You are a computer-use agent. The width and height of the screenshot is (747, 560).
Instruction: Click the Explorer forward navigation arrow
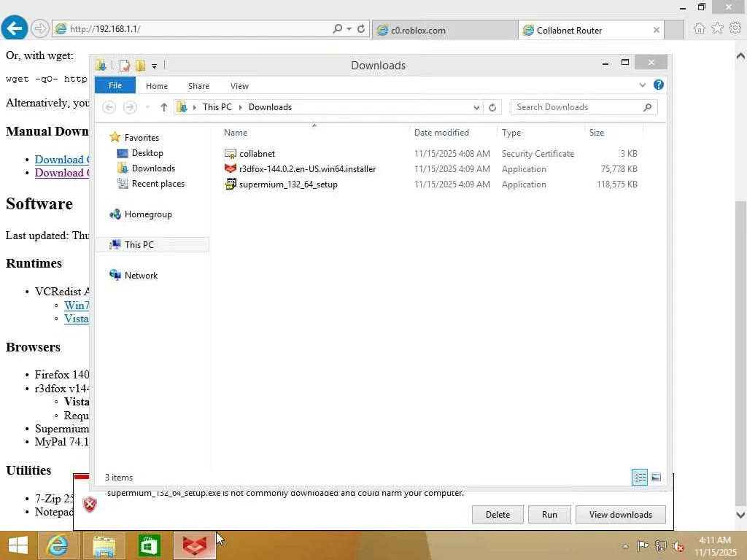tap(130, 107)
